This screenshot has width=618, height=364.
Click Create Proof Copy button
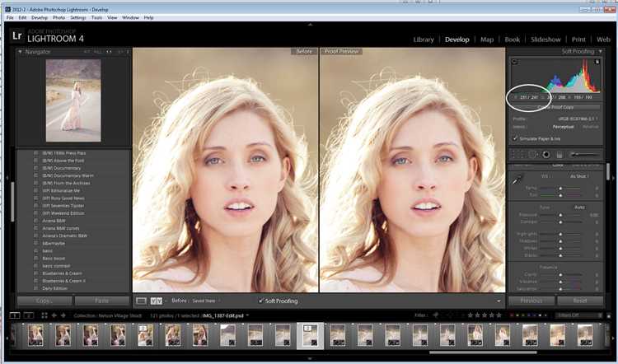[555, 107]
